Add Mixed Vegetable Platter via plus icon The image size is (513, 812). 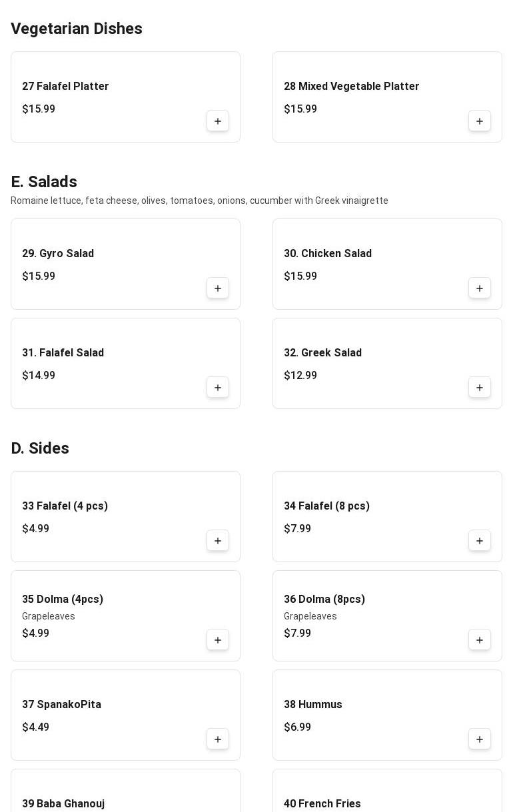coord(480,121)
